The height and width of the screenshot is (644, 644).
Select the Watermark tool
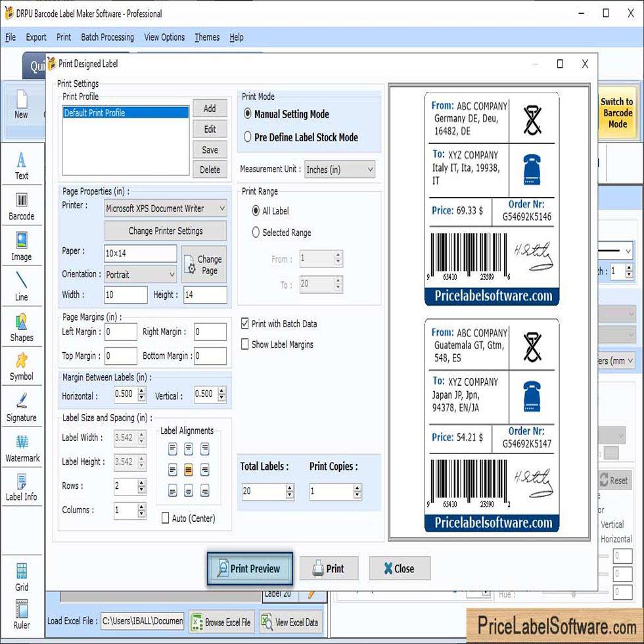coord(22,448)
